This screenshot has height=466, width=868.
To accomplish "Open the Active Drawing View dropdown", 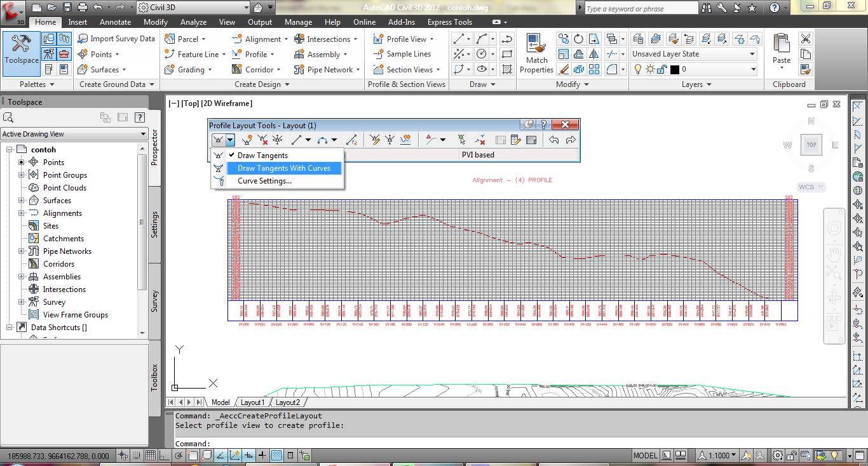I will pyautogui.click(x=74, y=134).
